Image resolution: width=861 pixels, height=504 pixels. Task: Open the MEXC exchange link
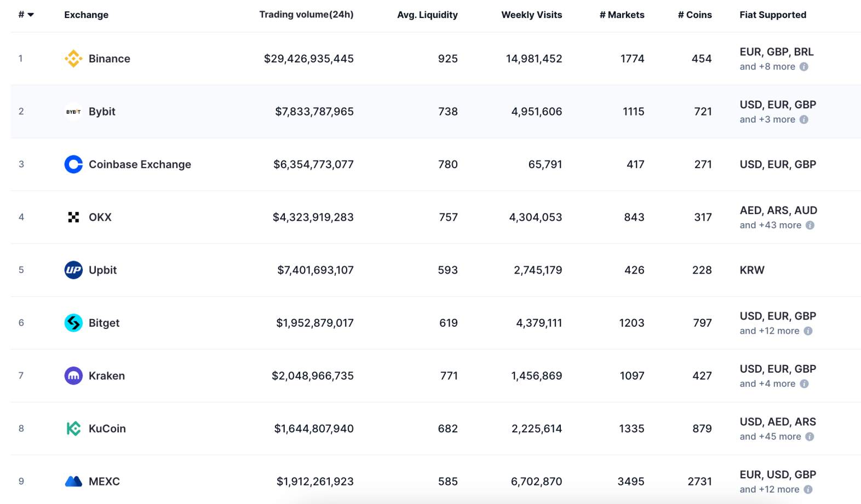pyautogui.click(x=104, y=482)
